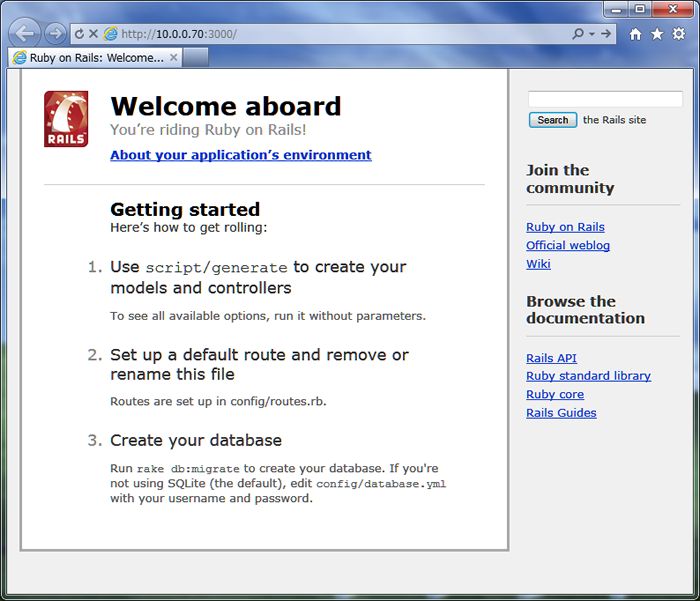This screenshot has width=700, height=601.
Task: Open the address bar autocomplete dropdown arrow
Action: [x=592, y=34]
